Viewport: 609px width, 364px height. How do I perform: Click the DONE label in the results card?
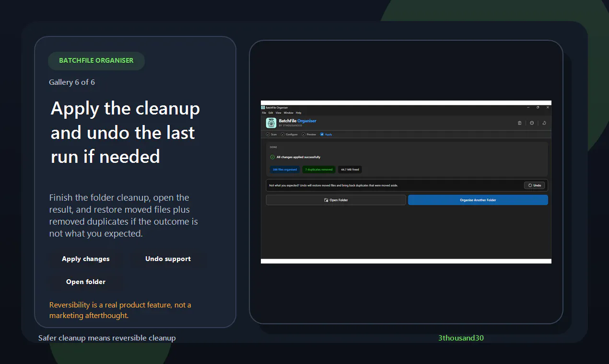pyautogui.click(x=273, y=147)
